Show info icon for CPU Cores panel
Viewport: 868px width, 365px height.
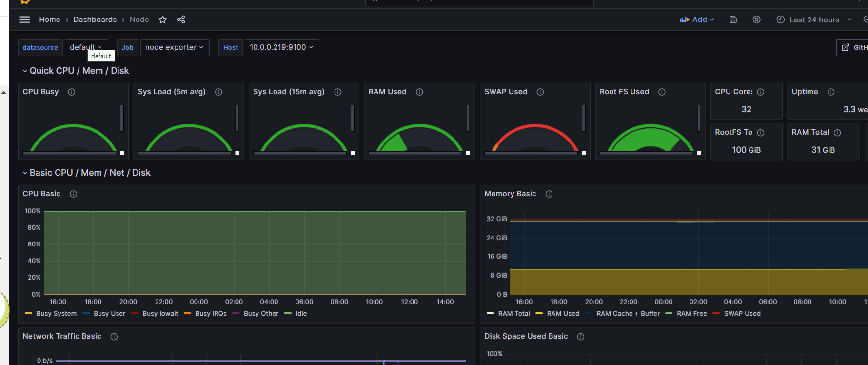(761, 92)
